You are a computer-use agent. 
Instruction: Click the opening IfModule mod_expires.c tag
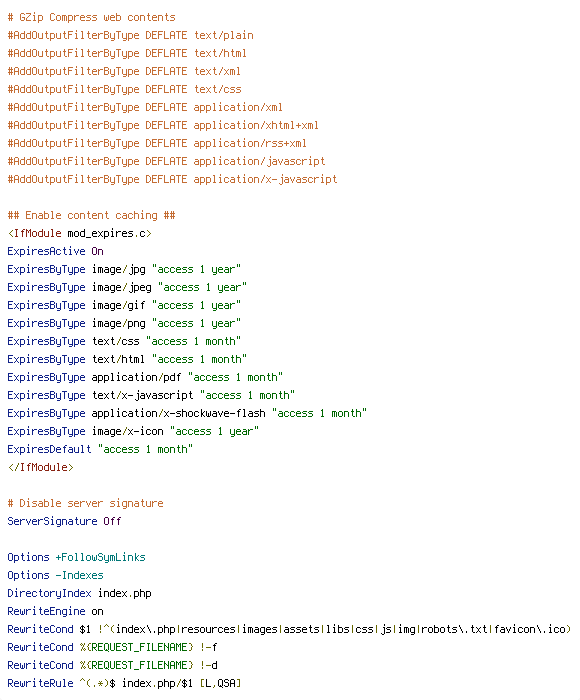point(79,233)
